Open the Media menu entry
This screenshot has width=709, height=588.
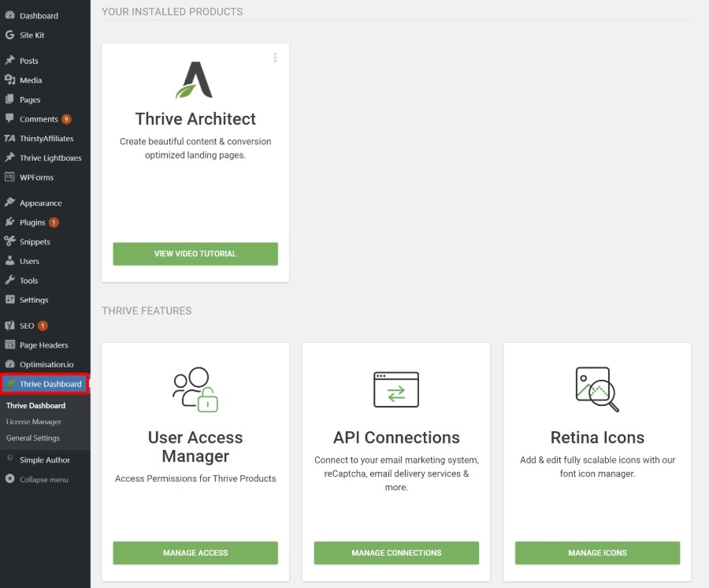pos(31,80)
